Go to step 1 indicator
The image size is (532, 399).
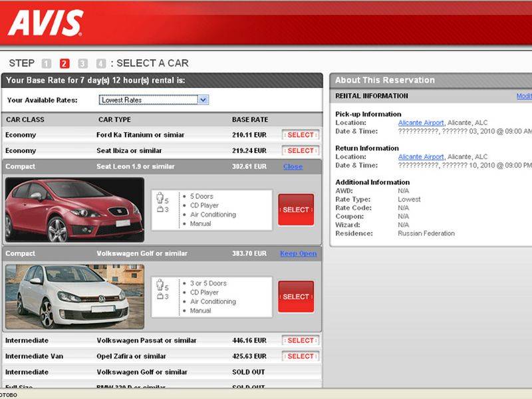tap(47, 63)
